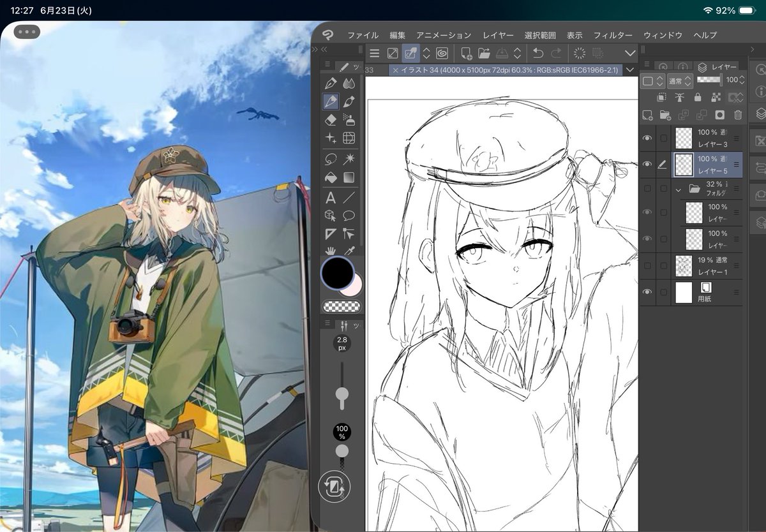This screenshot has width=766, height=532.
Task: Select the transparent color checker swatch
Action: (x=342, y=306)
